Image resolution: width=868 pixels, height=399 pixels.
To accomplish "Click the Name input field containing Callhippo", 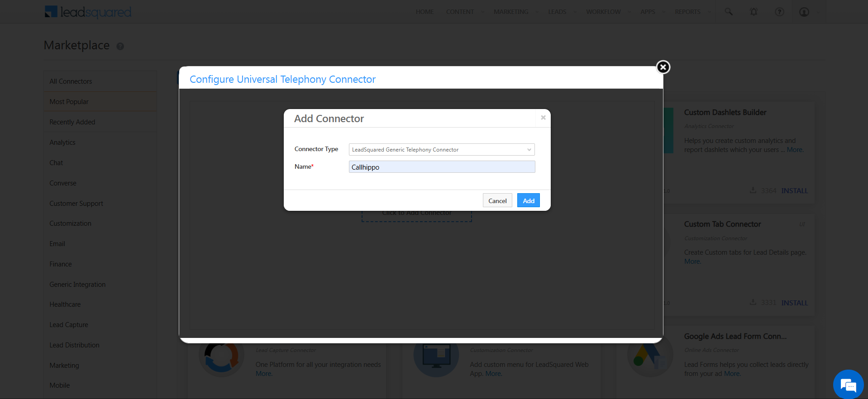I will pyautogui.click(x=442, y=167).
